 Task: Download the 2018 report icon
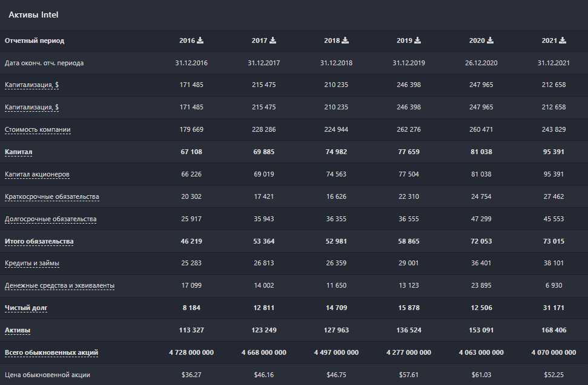(345, 40)
